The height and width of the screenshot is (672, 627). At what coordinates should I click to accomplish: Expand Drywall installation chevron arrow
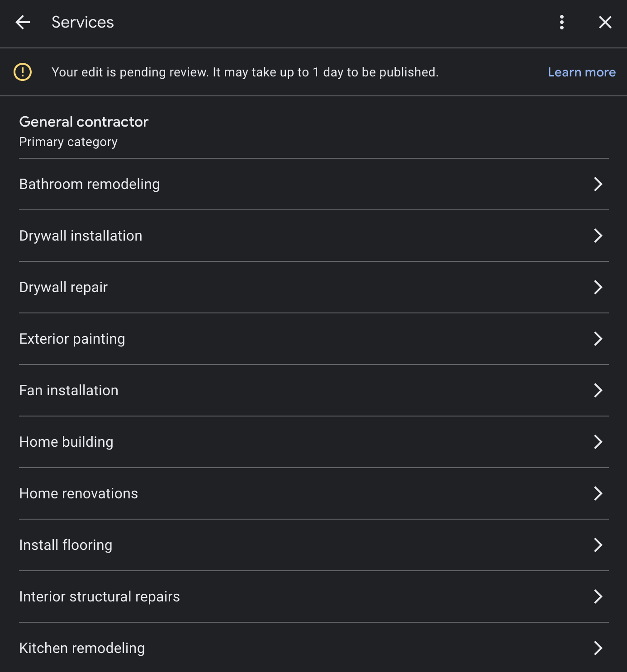click(598, 236)
